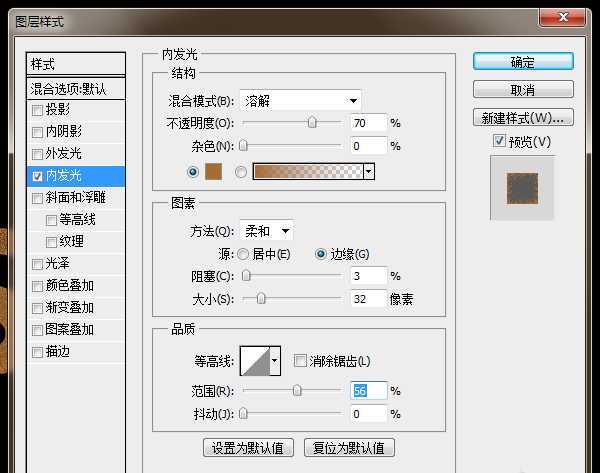
Task: Select the 斜面和浮雕 style entry
Action: tap(76, 198)
